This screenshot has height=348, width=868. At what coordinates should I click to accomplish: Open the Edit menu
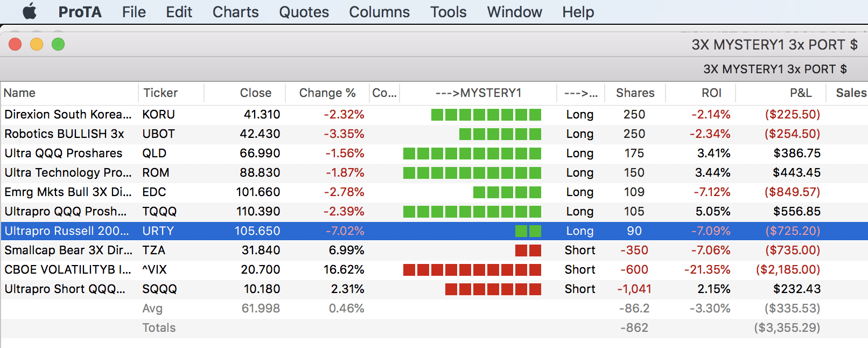click(x=179, y=12)
